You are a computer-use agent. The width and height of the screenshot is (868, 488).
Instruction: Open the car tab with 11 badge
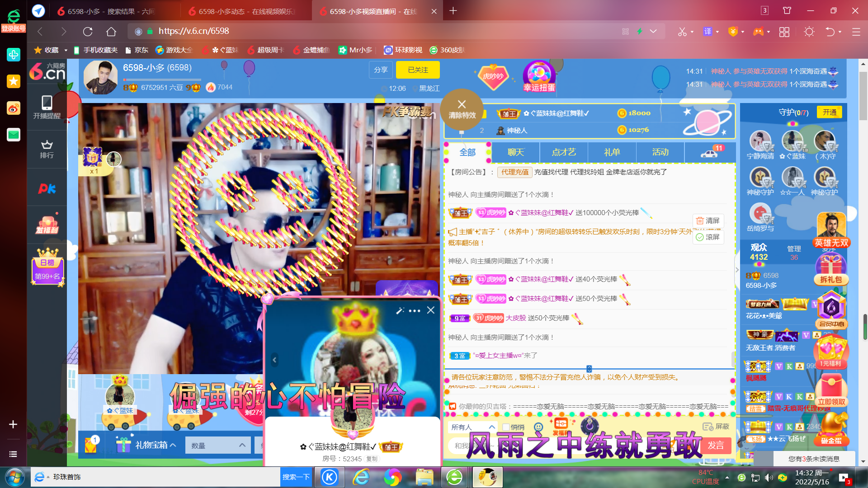pyautogui.click(x=710, y=152)
